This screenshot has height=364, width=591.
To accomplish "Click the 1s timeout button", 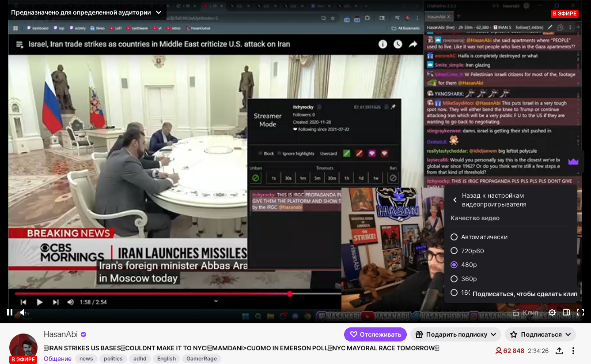I will tap(274, 178).
